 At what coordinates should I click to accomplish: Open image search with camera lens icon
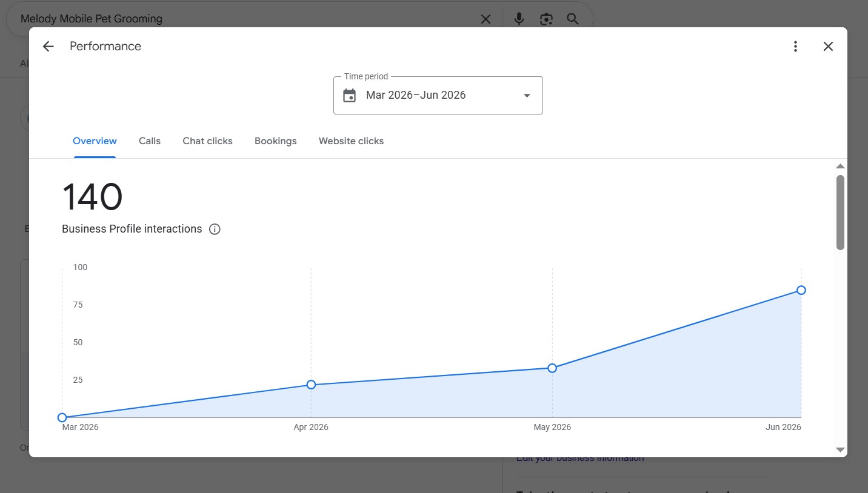pos(546,19)
